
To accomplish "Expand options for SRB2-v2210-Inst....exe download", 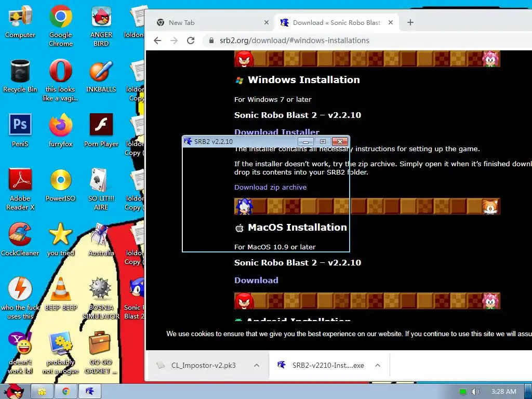I will pos(378,365).
